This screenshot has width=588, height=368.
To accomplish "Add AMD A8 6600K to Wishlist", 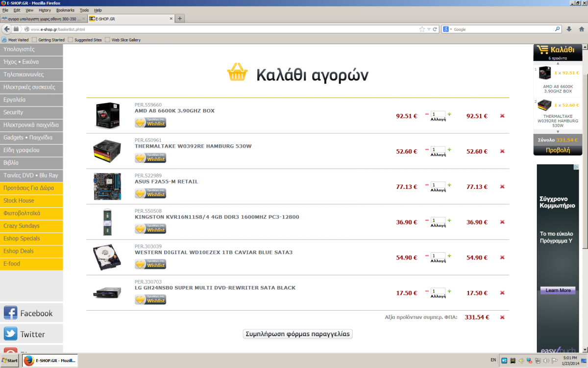I will (150, 122).
